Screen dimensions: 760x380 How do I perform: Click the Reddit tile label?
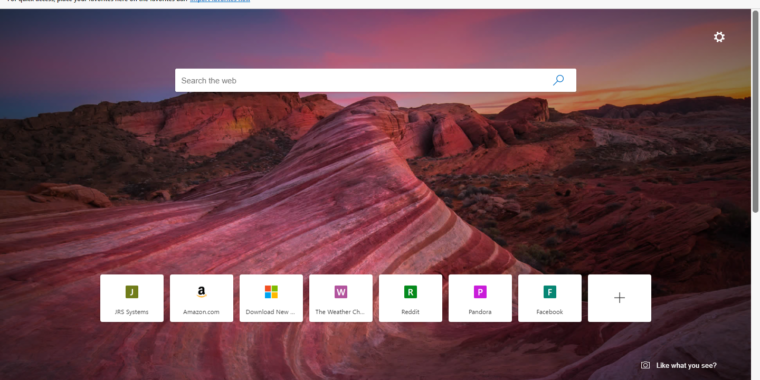[x=411, y=312]
